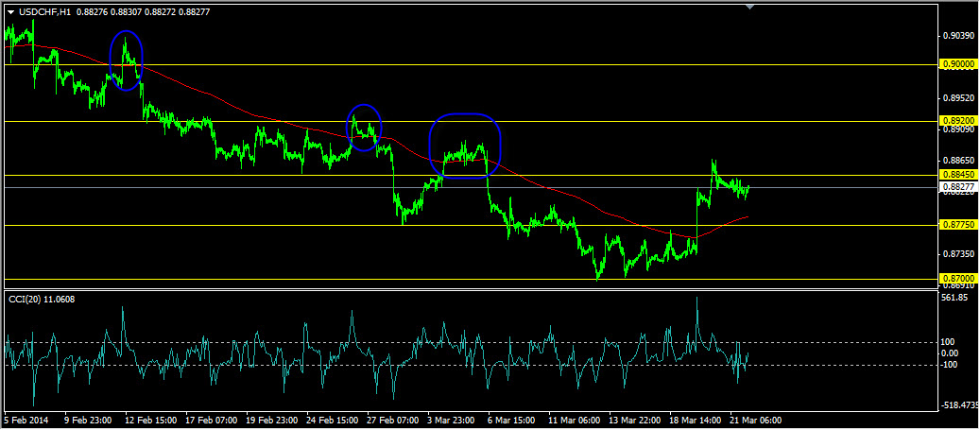Click the 27 Feb 07:00 time label
The width and height of the screenshot is (980, 430).
pyautogui.click(x=393, y=420)
